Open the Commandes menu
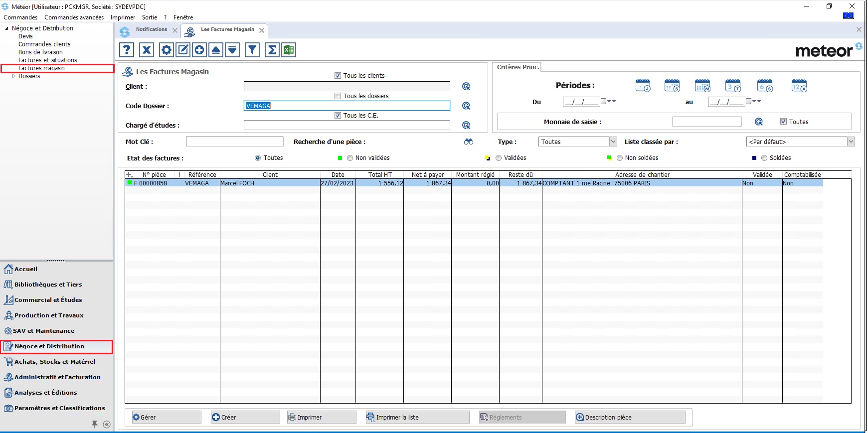The height and width of the screenshot is (433, 868). pyautogui.click(x=20, y=17)
